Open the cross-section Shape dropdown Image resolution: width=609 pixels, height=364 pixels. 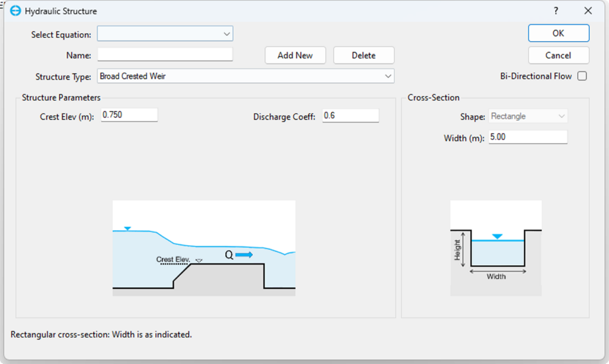click(x=528, y=116)
